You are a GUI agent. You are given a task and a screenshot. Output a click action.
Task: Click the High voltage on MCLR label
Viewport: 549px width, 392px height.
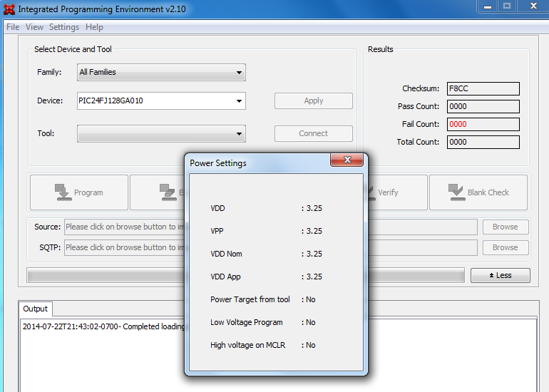(x=248, y=345)
